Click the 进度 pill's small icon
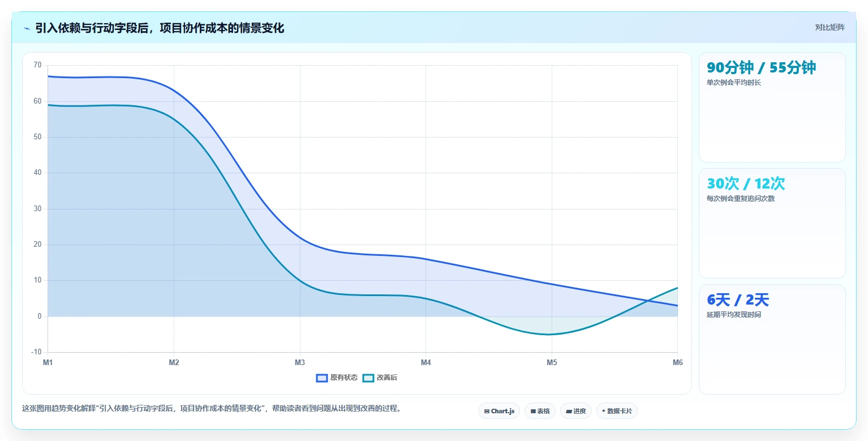The image size is (868, 441). [x=569, y=411]
